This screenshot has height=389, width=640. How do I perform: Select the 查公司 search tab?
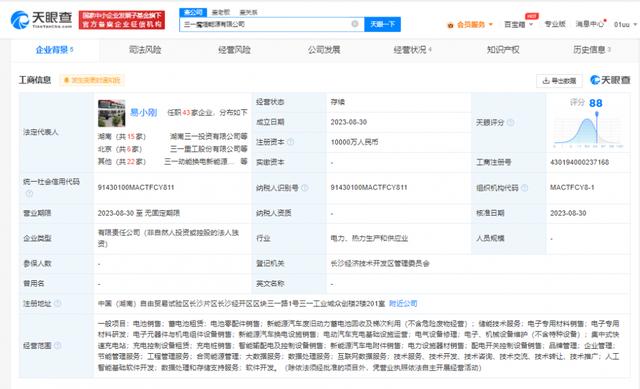193,12
